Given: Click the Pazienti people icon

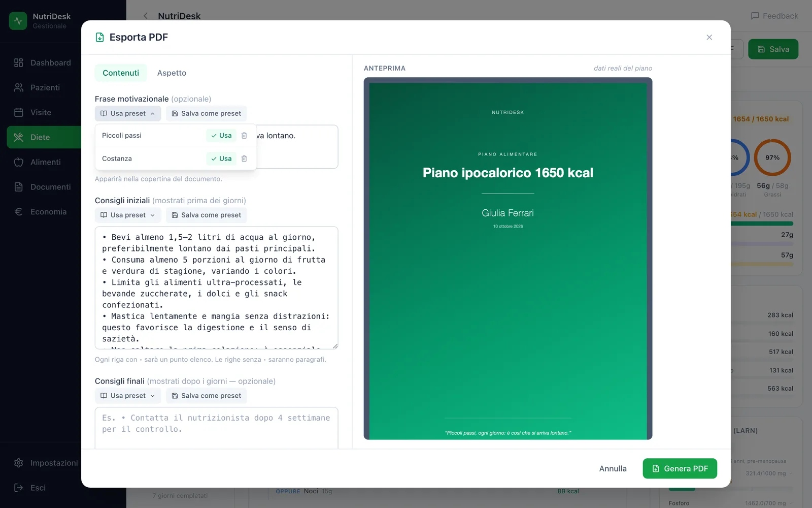Looking at the screenshot, I should tap(19, 87).
